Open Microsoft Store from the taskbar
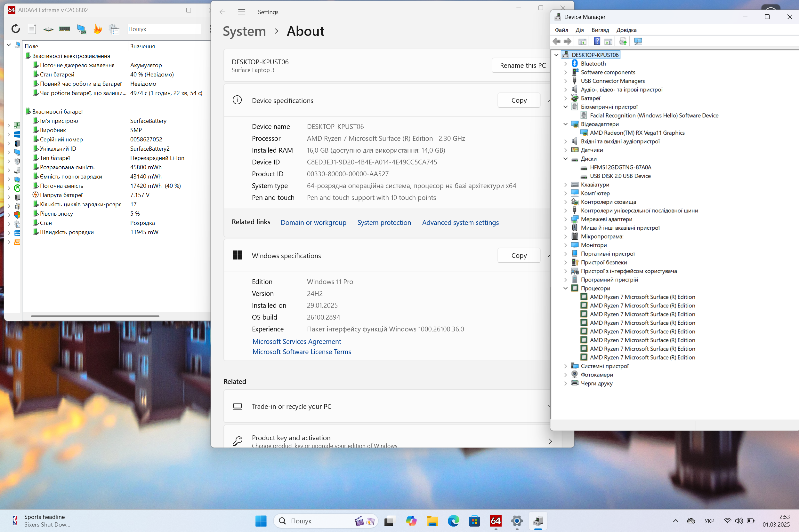 tap(474, 521)
